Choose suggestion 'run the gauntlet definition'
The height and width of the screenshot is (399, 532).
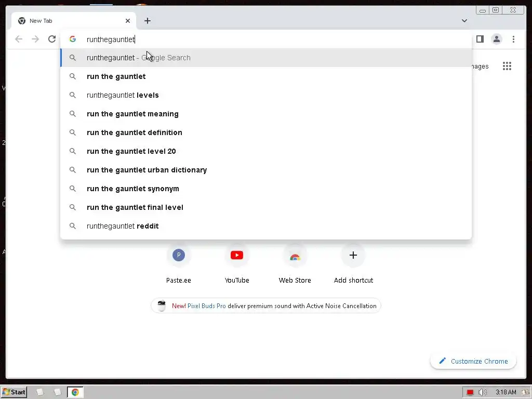coord(266,132)
